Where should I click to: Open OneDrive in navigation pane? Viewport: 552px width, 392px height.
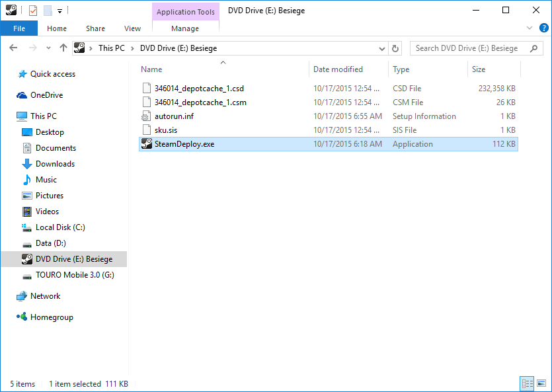(46, 95)
